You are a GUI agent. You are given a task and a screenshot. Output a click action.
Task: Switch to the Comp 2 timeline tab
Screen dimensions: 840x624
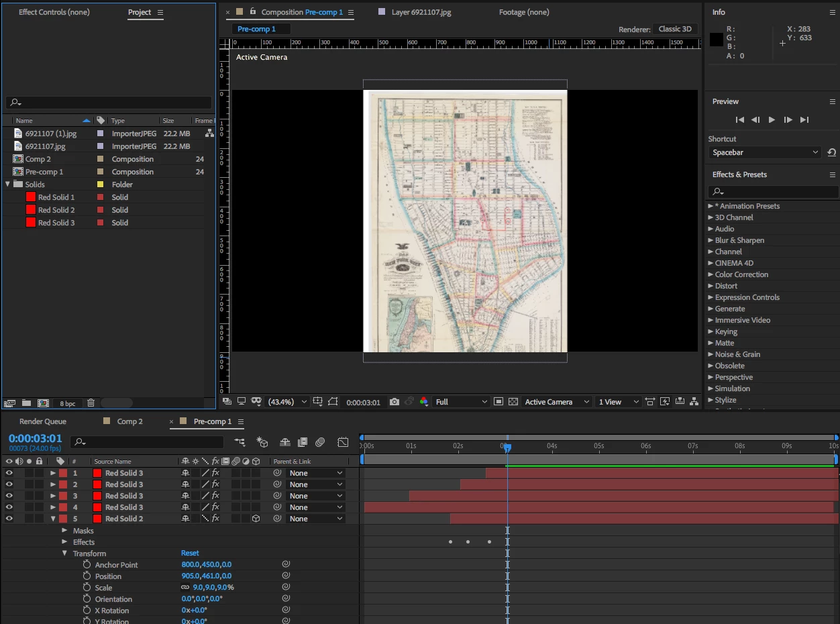click(x=129, y=421)
